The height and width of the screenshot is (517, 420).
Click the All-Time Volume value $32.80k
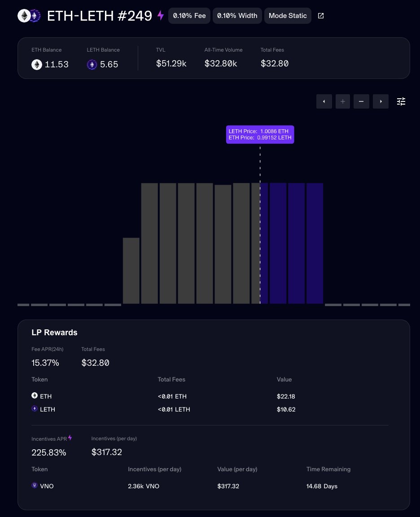point(221,64)
